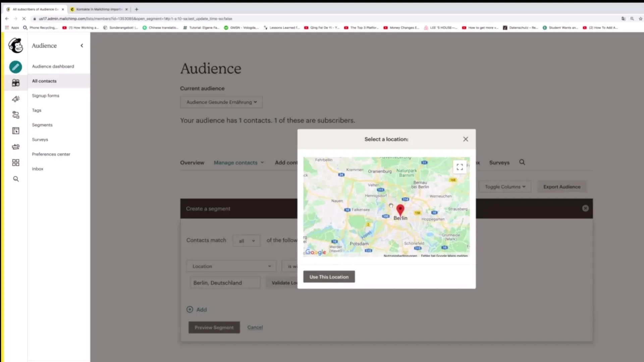Click the translate page icon
This screenshot has width=644, height=362.
[x=623, y=19]
